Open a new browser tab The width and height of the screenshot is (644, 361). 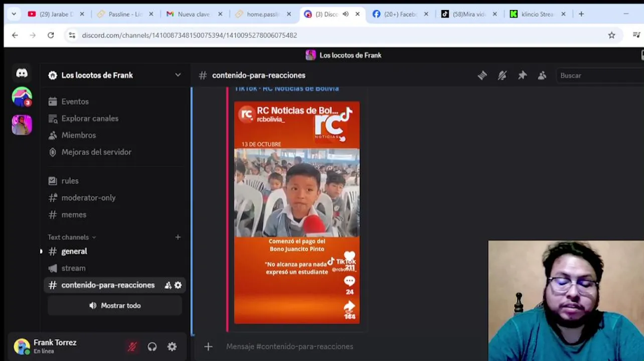pos(581,14)
